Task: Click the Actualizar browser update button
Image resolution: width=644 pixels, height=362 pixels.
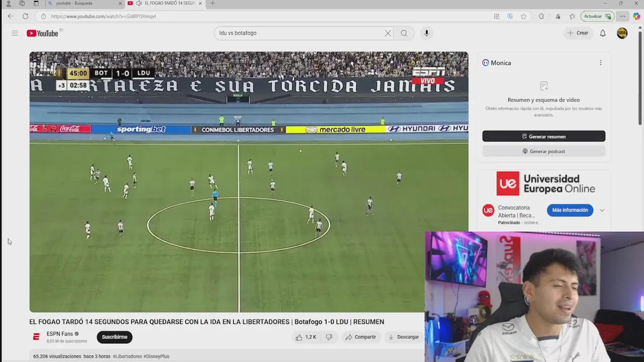Action: point(597,16)
